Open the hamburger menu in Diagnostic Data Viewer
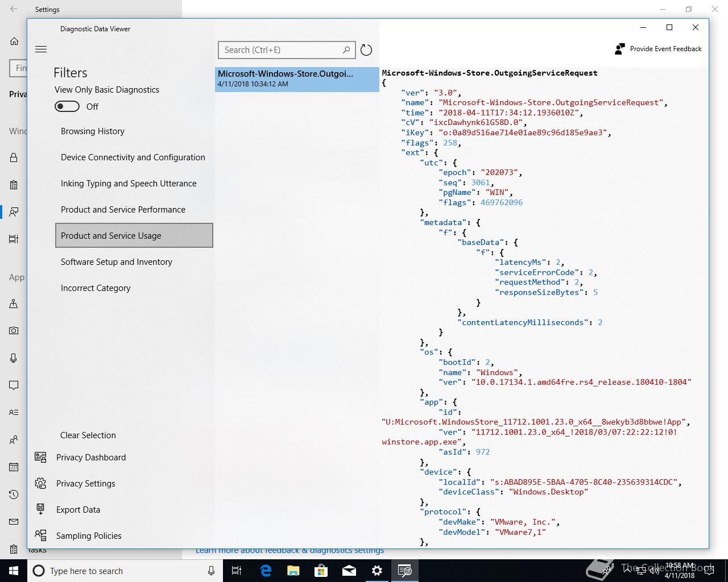The width and height of the screenshot is (728, 582). tap(41, 49)
